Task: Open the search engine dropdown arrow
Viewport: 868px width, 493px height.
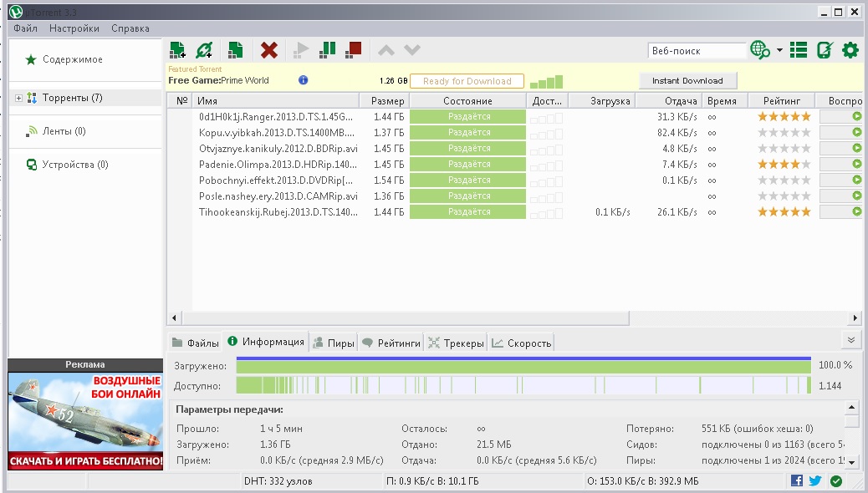Action: pyautogui.click(x=779, y=50)
